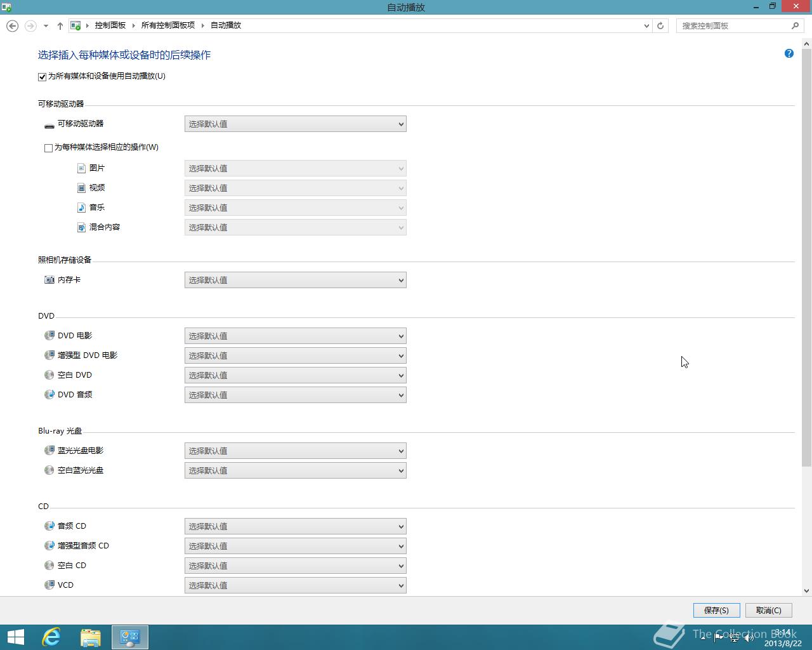Open the address bar history dropdown
This screenshot has width=812, height=650.
coord(646,25)
